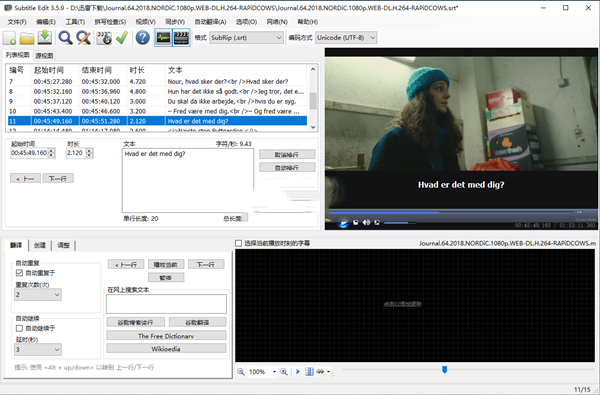The height and width of the screenshot is (395, 600).
Task: Click Google search line button
Action: click(x=135, y=323)
